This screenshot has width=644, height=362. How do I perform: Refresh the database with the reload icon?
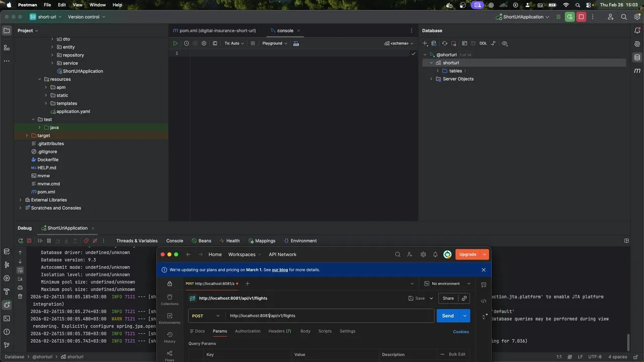click(x=444, y=43)
